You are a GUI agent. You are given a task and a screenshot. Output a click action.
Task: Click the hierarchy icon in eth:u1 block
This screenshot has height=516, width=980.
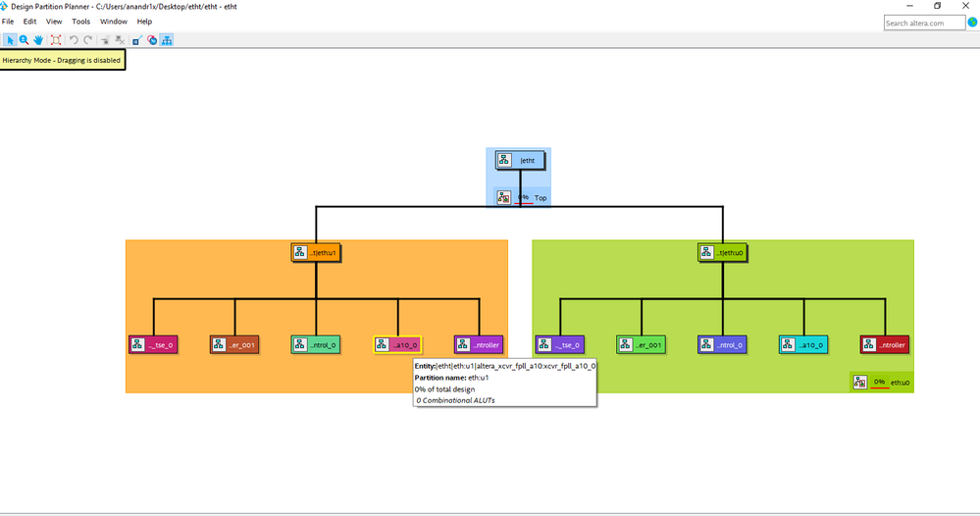click(x=300, y=252)
